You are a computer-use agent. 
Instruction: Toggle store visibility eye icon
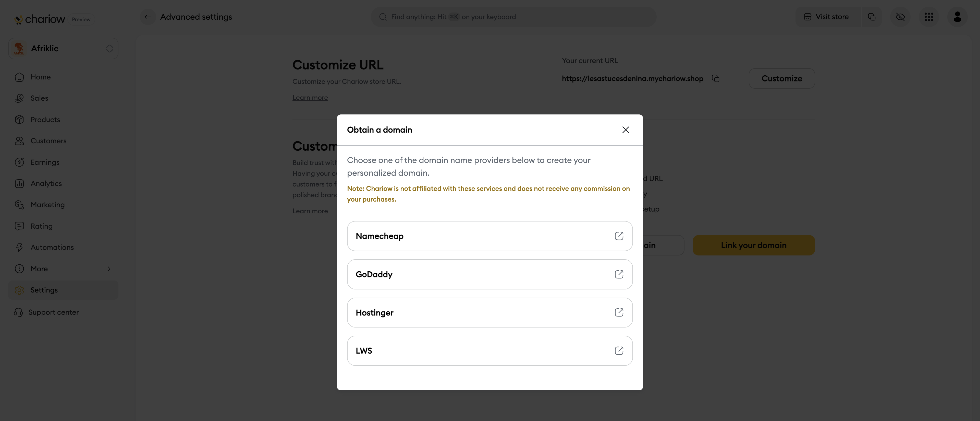tap(900, 17)
